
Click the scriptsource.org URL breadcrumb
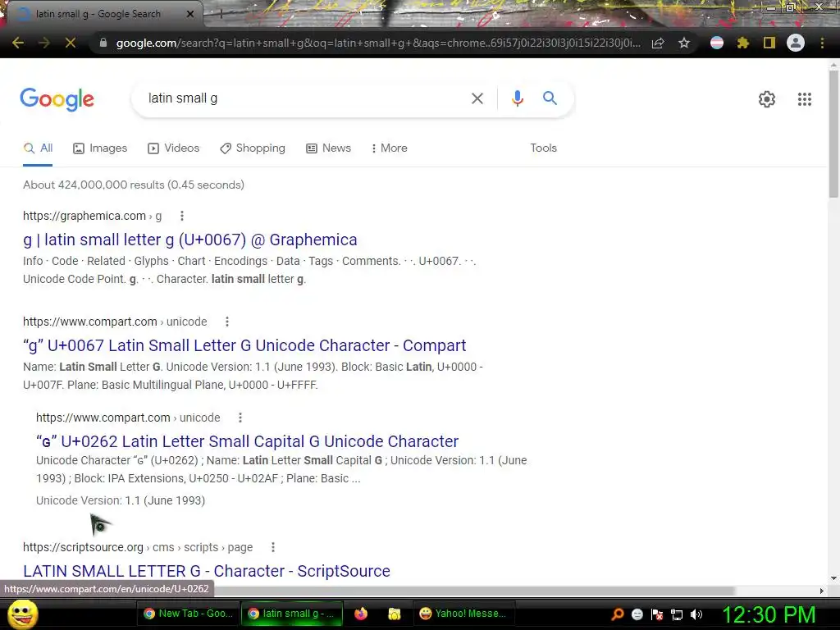(138, 547)
